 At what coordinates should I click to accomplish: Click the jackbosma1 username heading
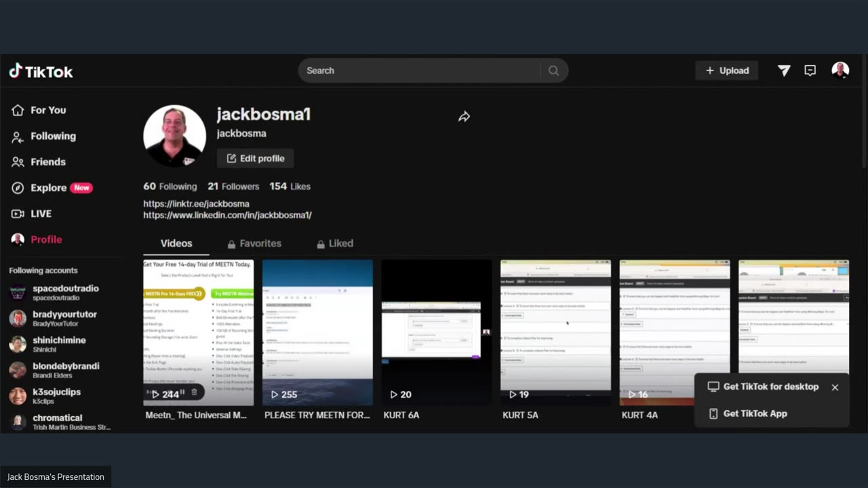point(264,114)
